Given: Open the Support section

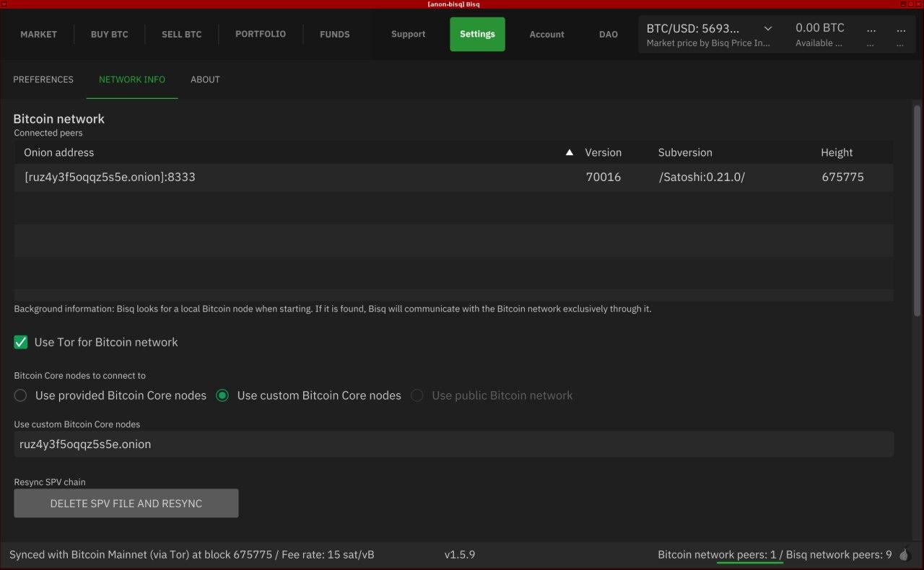Looking at the screenshot, I should point(409,34).
